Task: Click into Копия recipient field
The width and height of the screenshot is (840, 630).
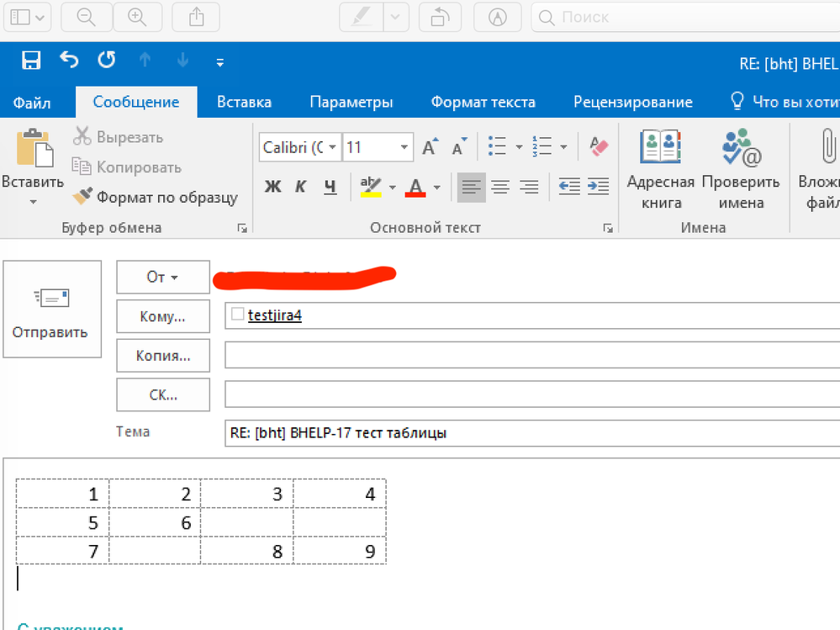Action: click(x=532, y=355)
